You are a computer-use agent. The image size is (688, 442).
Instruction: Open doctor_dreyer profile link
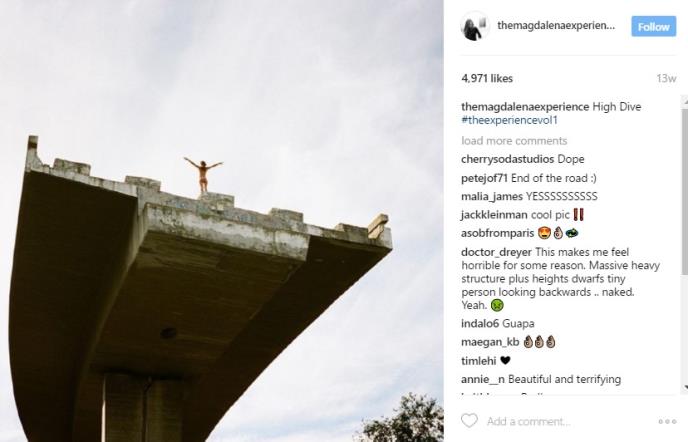(497, 251)
